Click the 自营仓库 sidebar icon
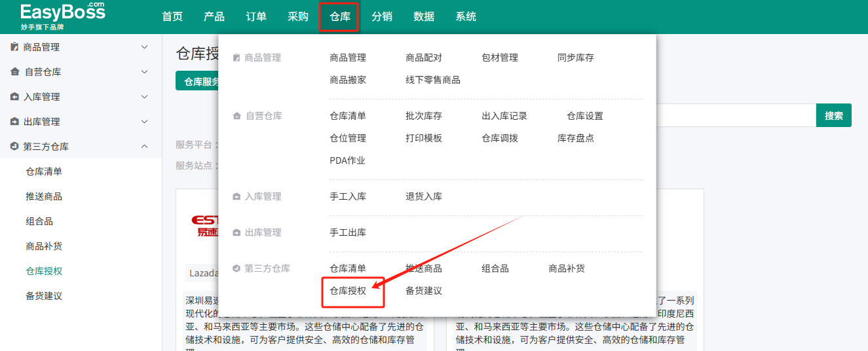The image size is (868, 351). [14, 72]
